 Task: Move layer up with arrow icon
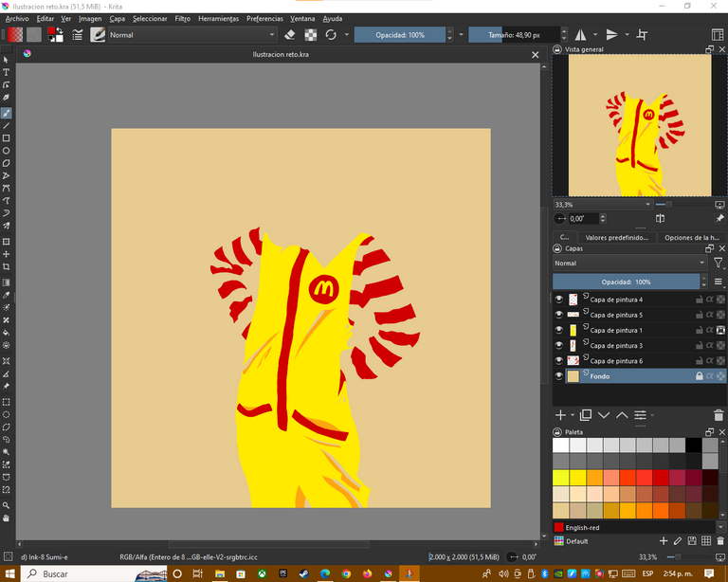tap(622, 415)
